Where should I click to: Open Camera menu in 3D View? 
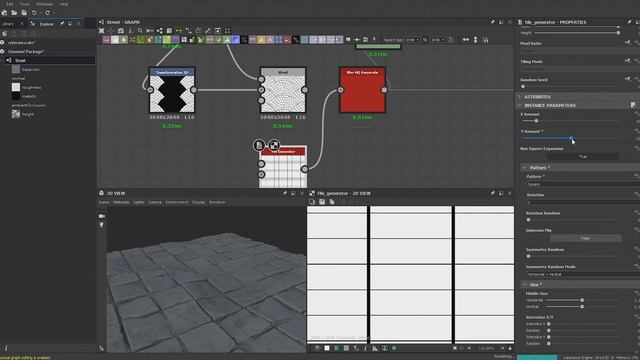pos(155,202)
